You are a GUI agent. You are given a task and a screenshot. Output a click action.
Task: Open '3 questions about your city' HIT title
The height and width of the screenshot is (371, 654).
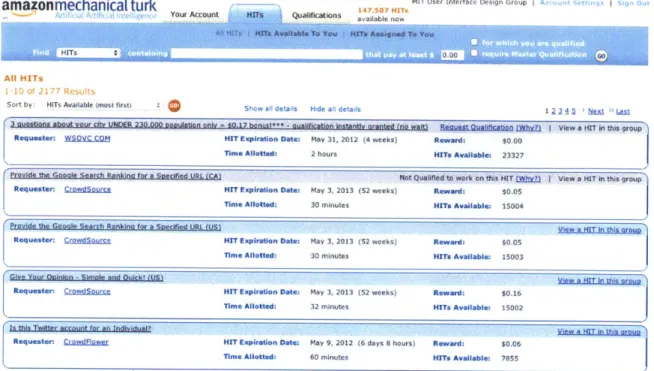pos(219,125)
